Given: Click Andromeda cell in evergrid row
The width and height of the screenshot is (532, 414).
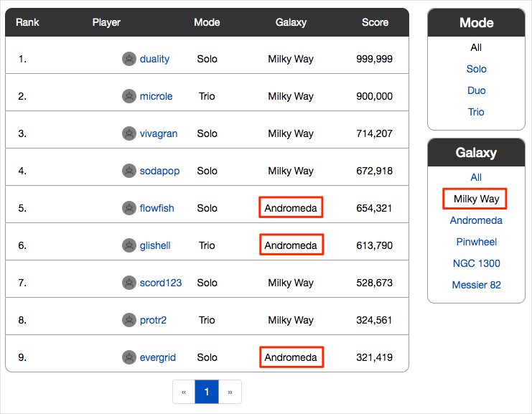Looking at the screenshot, I should tap(291, 357).
